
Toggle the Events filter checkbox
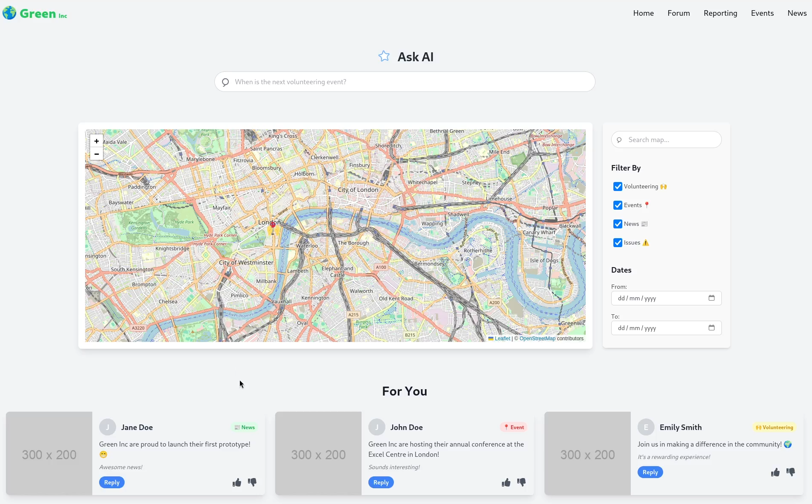[618, 205]
